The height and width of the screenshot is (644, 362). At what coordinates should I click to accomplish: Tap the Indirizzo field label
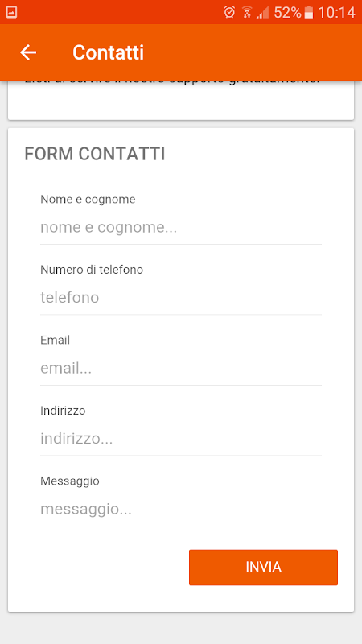click(x=63, y=411)
